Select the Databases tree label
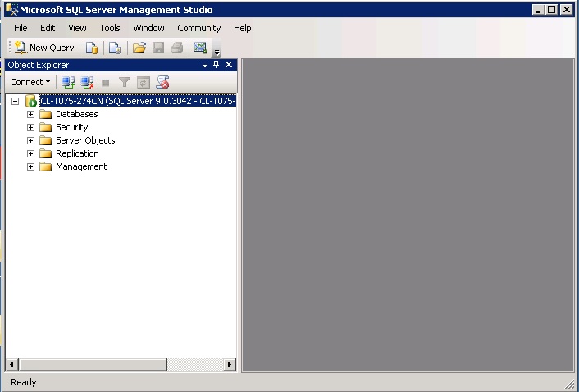Image resolution: width=579 pixels, height=392 pixels. [x=77, y=114]
